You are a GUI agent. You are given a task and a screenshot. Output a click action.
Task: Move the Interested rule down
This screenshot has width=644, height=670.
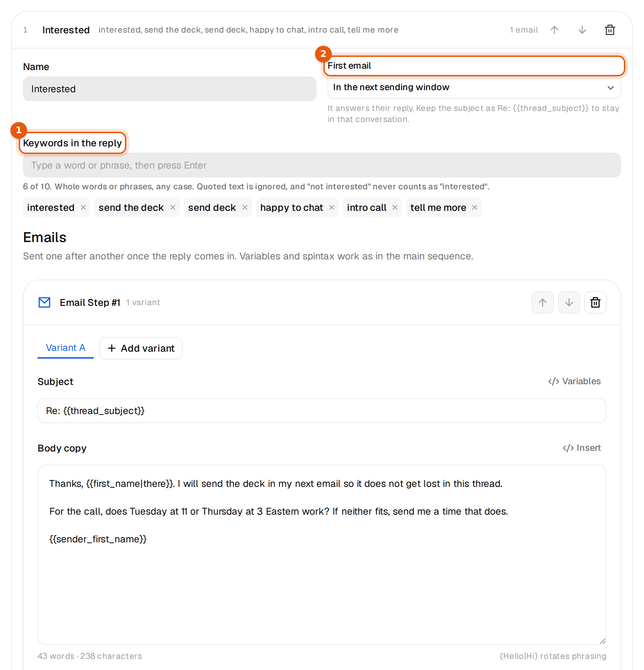[x=582, y=30]
